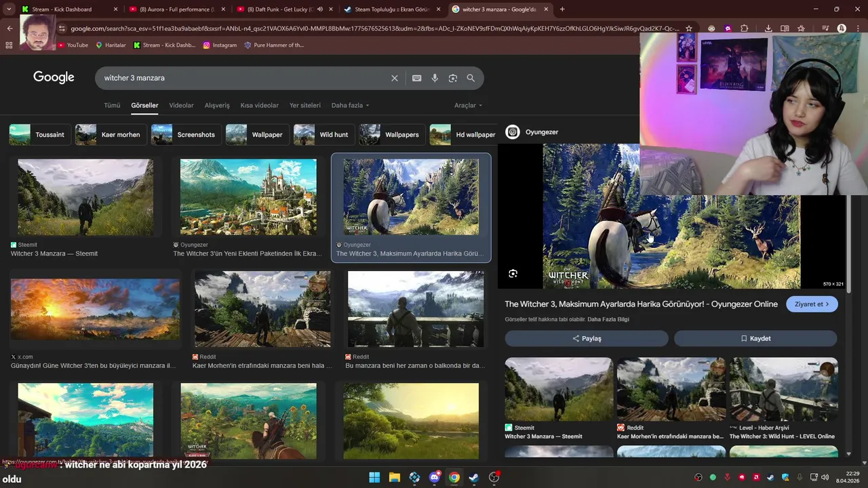Clear the search box with X
The height and width of the screenshot is (488, 868).
click(395, 78)
